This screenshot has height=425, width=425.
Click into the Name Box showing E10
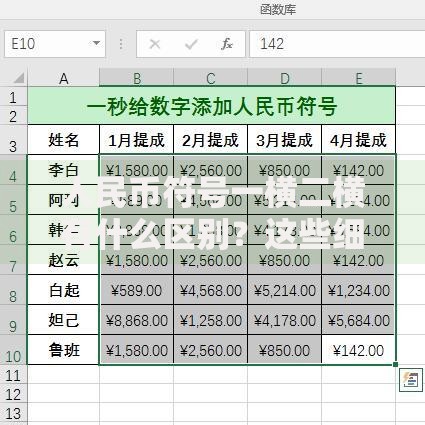[x=55, y=44]
